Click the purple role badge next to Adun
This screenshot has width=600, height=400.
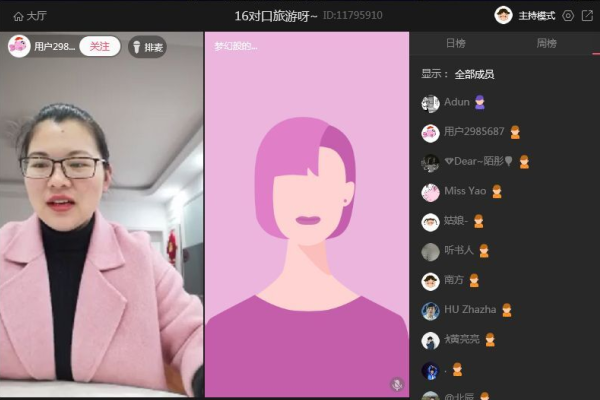(x=480, y=102)
